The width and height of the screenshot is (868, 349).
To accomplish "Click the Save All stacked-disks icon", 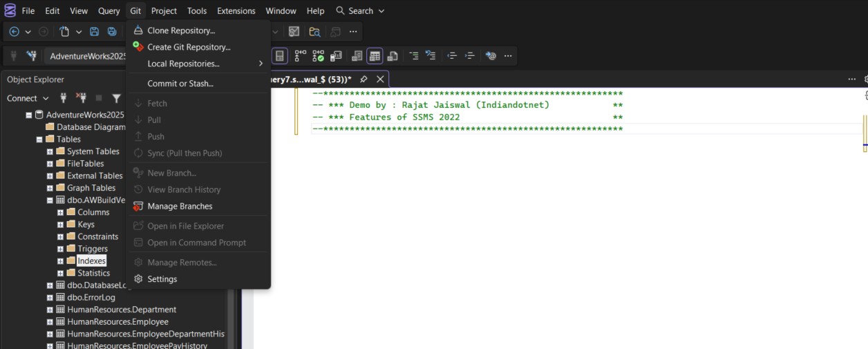I will (x=112, y=32).
